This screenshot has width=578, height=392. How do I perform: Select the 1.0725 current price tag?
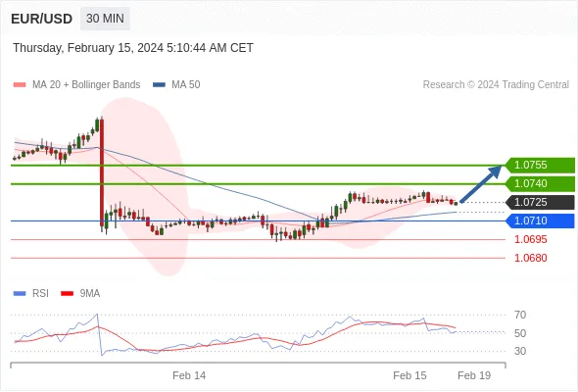pos(540,202)
